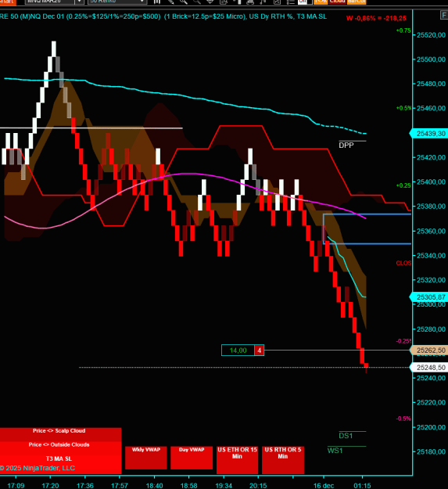Click the zoom in magnifier icon
This screenshot has width=448, height=489.
tap(184, 2)
